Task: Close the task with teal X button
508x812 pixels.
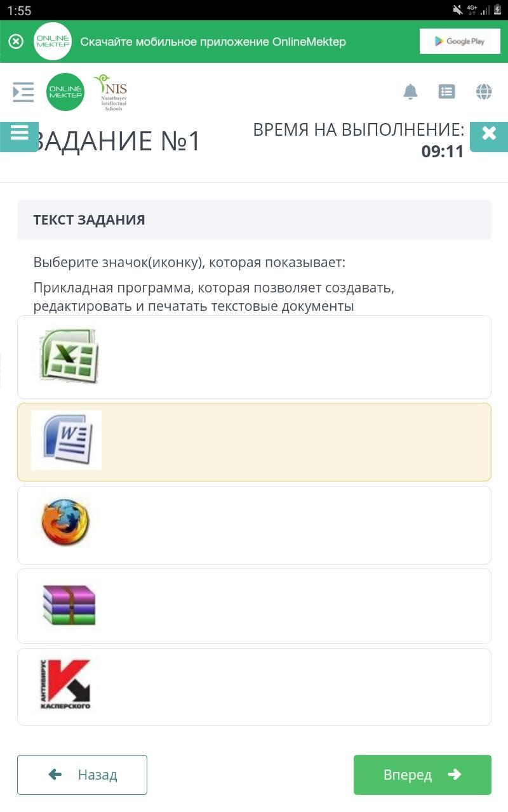Action: click(488, 134)
